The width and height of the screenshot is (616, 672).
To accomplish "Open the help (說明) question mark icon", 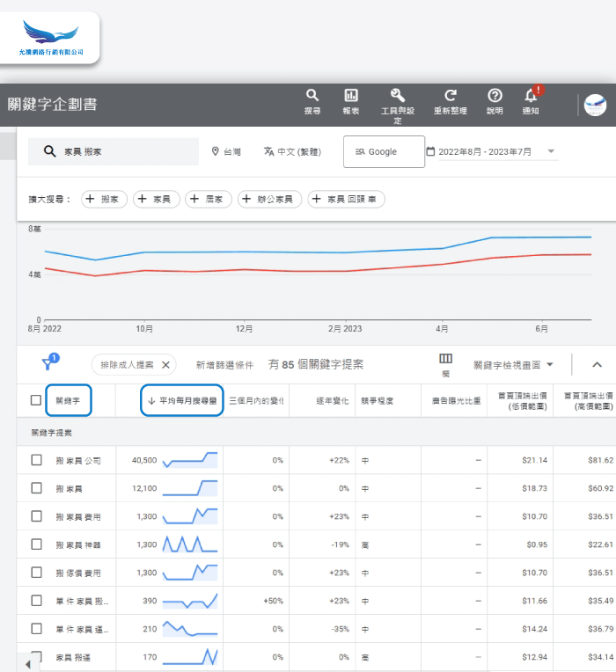I will click(x=495, y=96).
